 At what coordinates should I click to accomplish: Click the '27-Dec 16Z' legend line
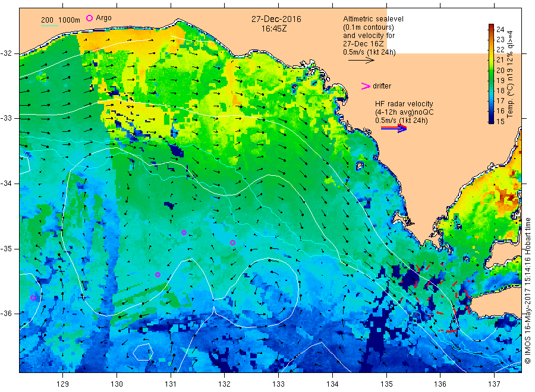363,44
